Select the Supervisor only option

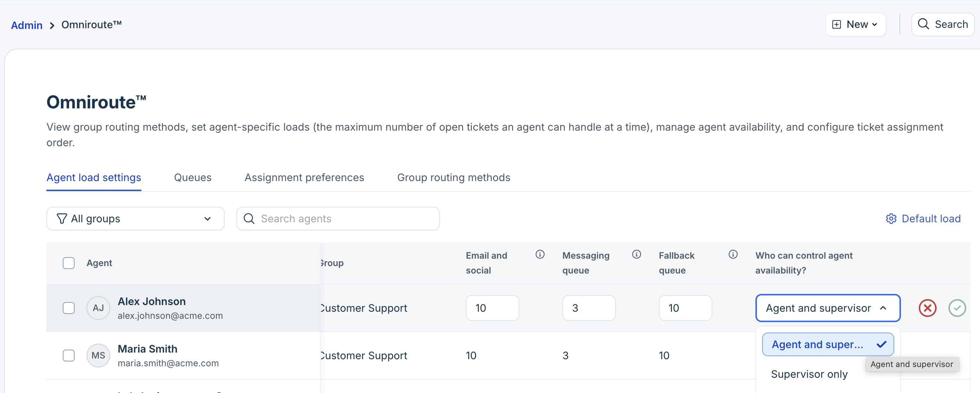[809, 374]
